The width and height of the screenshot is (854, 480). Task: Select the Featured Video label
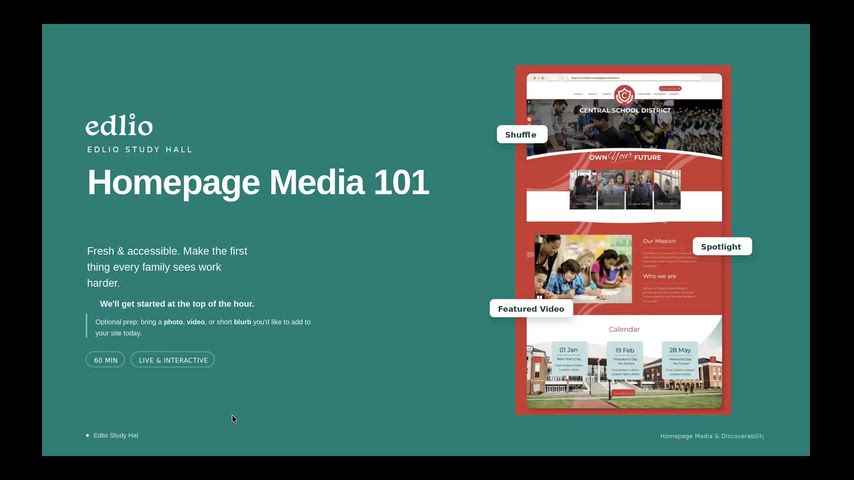[531, 308]
